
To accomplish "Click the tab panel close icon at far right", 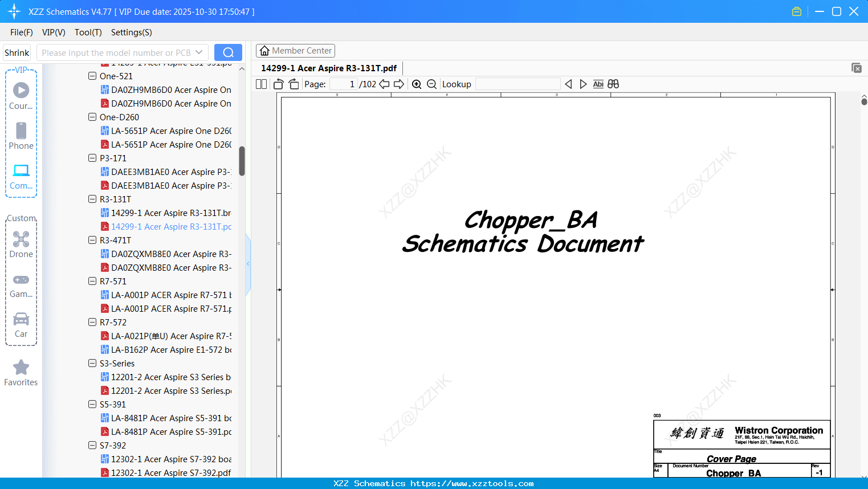I will pyautogui.click(x=857, y=68).
